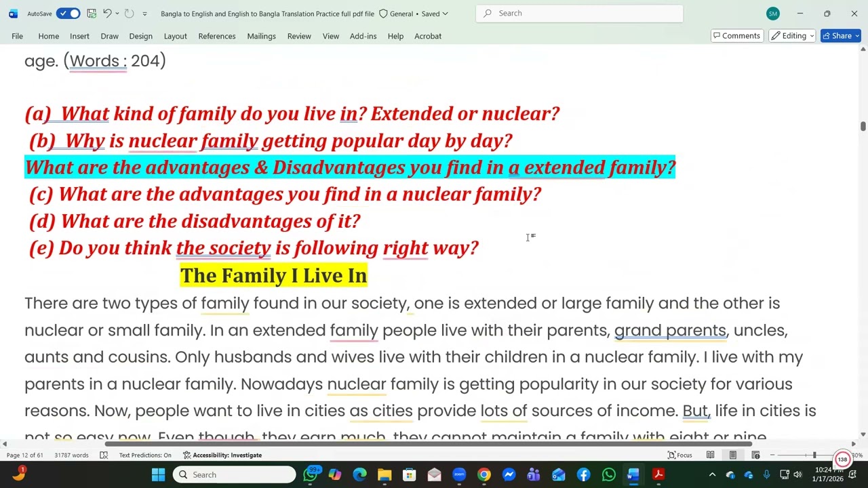Click the Word icon in taskbar
This screenshot has height=488, width=868.
pyautogui.click(x=633, y=474)
